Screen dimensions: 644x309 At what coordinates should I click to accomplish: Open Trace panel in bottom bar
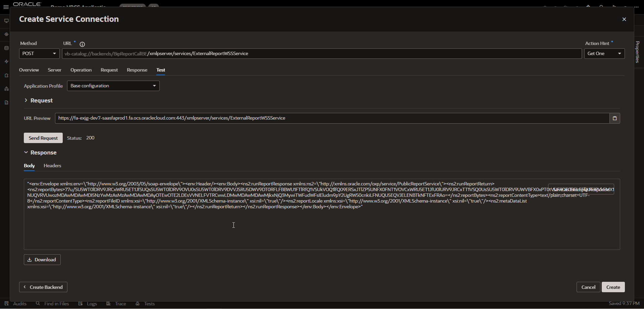tap(116, 304)
